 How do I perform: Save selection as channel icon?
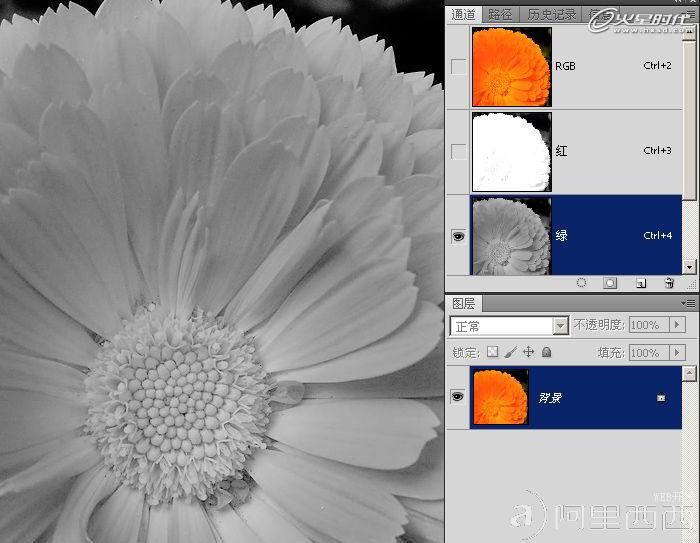(x=610, y=283)
